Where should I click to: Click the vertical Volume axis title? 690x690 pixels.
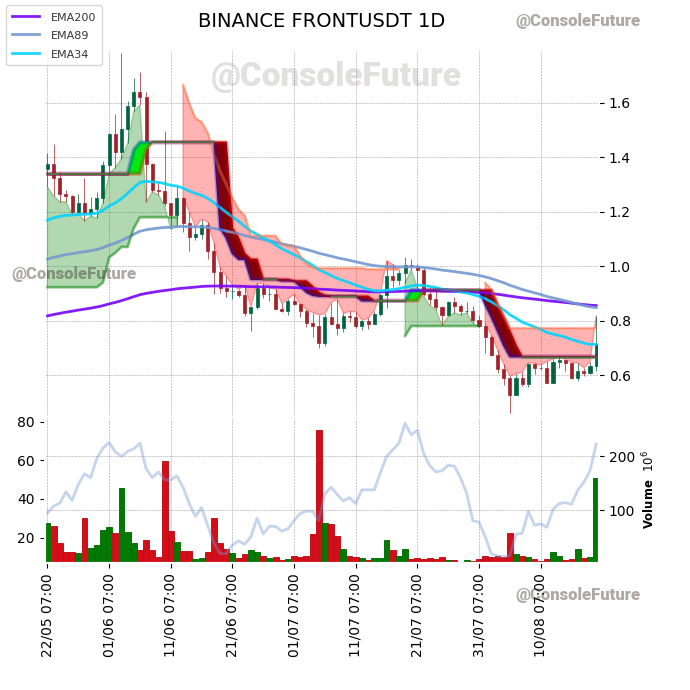coord(647,504)
